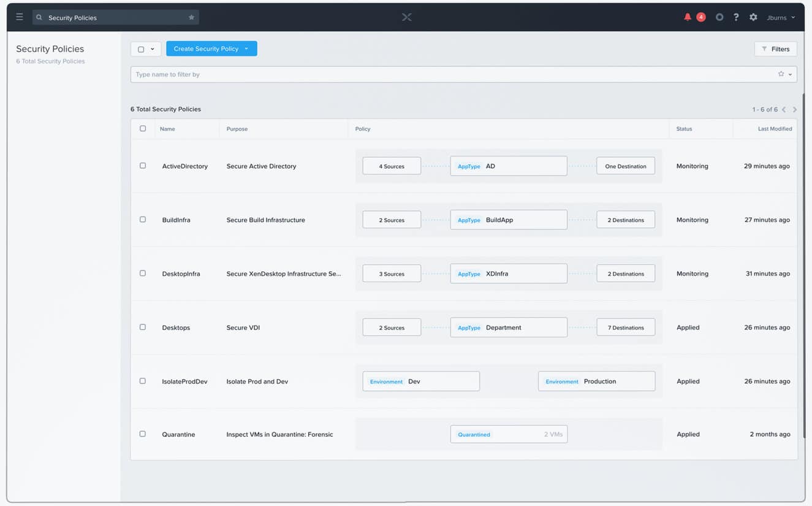Open the Filters button
The image size is (812, 506).
(x=775, y=49)
